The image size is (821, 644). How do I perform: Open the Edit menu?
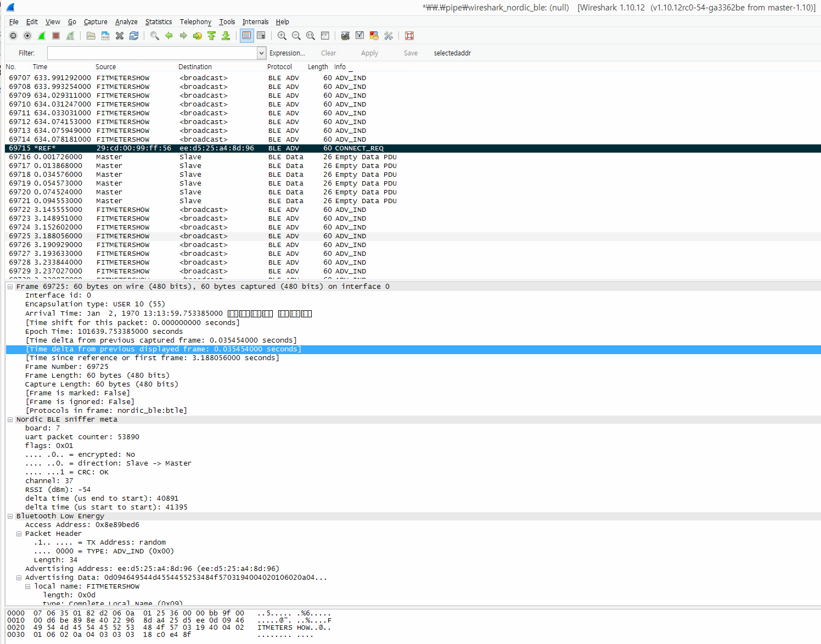(x=32, y=22)
